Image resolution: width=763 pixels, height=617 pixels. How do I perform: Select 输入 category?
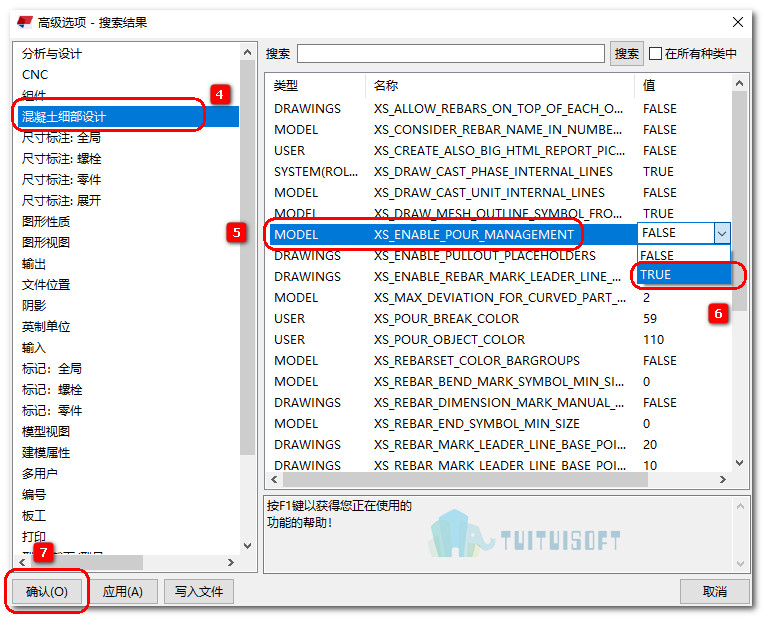[34, 347]
